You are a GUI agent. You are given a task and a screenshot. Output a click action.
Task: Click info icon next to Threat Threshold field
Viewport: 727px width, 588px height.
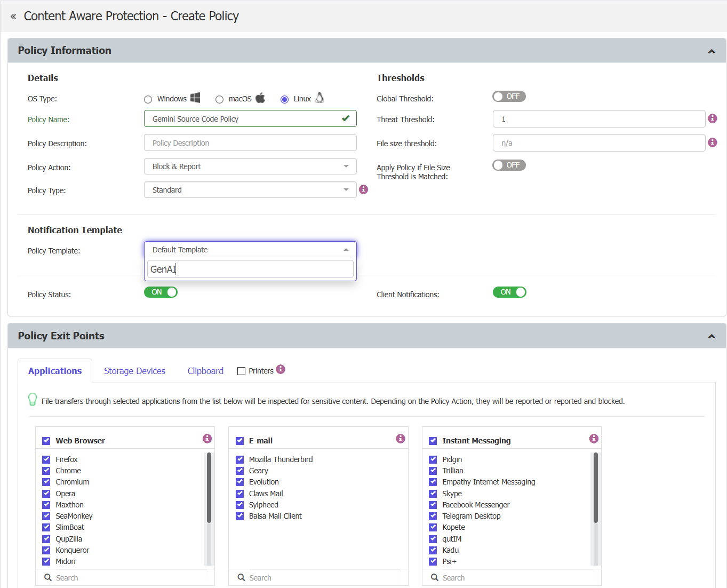tap(713, 118)
